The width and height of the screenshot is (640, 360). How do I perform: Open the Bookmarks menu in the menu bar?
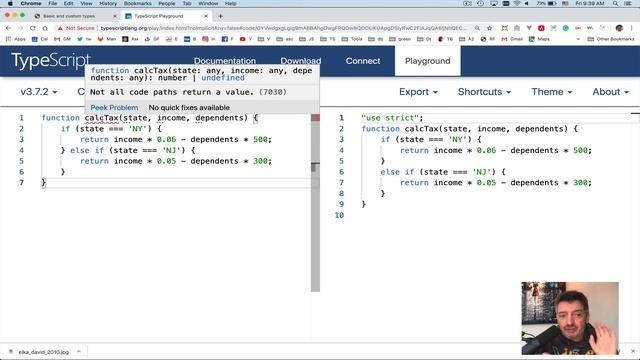pos(138,3)
